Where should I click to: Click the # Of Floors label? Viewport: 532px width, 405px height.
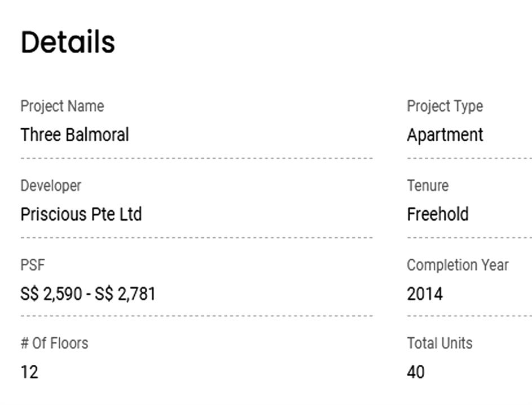pos(54,343)
